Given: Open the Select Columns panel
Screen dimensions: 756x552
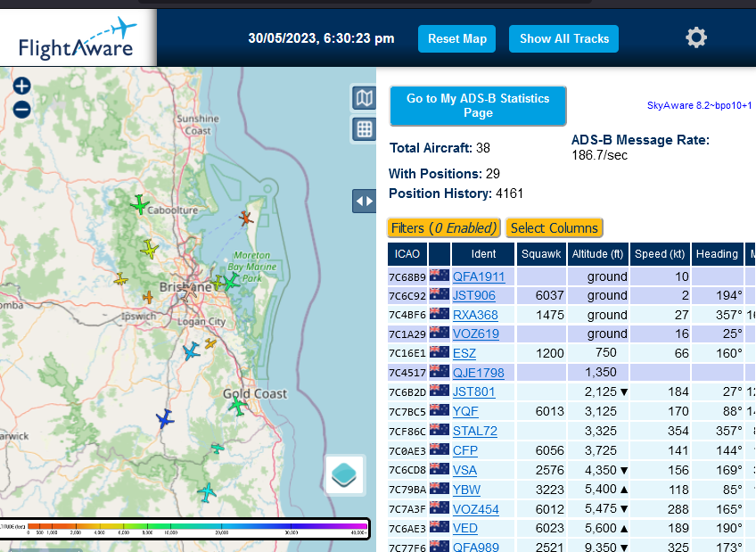Looking at the screenshot, I should click(x=554, y=228).
